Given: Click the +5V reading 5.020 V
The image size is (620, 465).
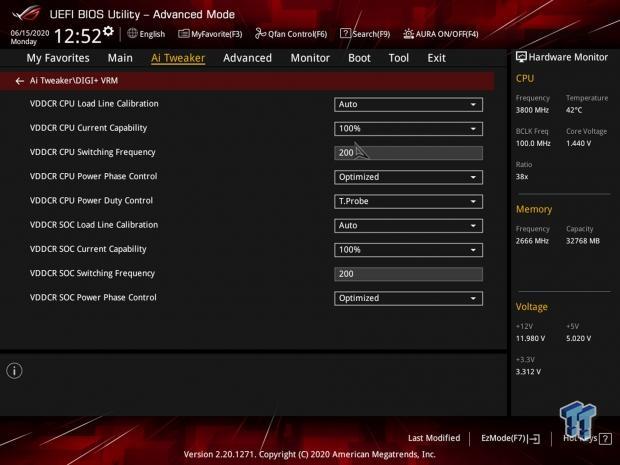Looking at the screenshot, I should [578, 338].
